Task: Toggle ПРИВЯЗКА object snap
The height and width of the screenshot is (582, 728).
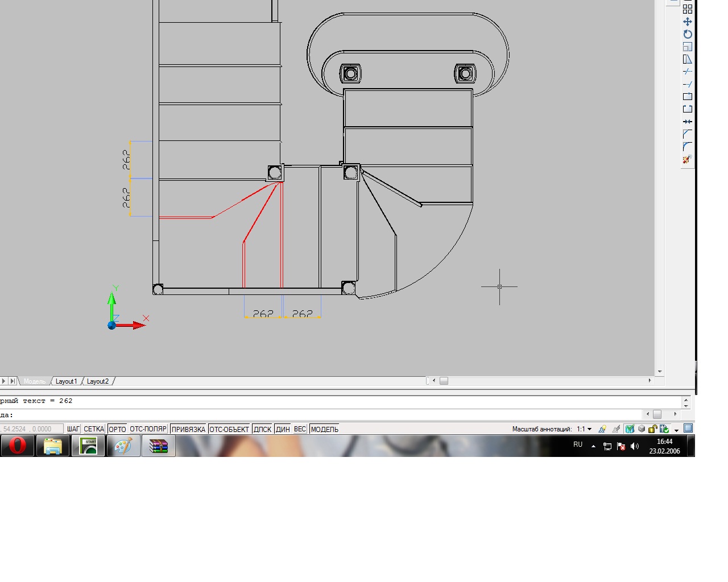Action: click(x=188, y=429)
